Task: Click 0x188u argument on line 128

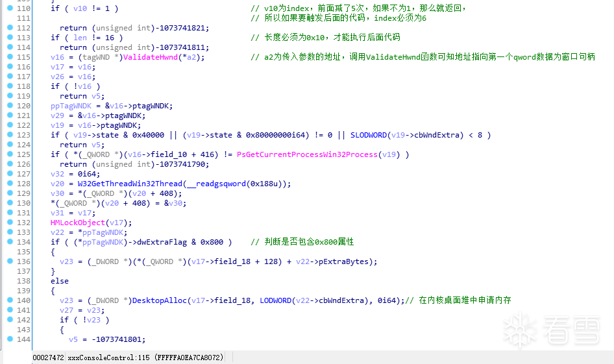Action: (264, 184)
